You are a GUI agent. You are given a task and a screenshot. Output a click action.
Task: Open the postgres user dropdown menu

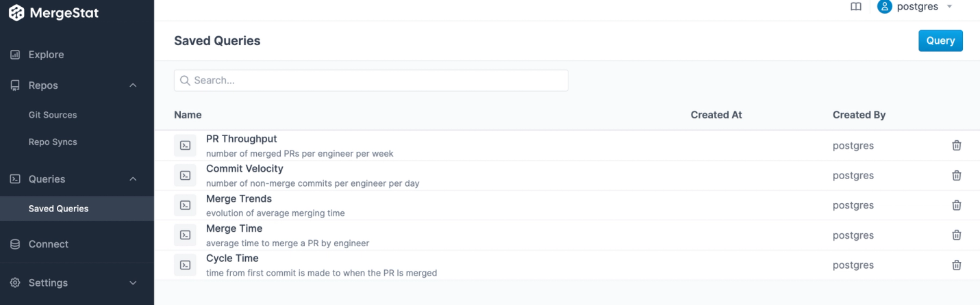[949, 7]
